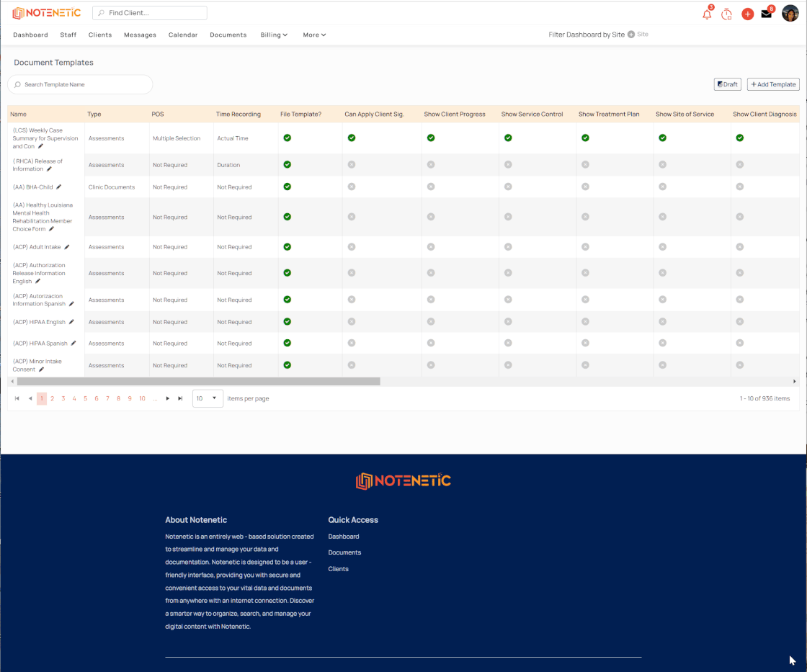Click pencil icon next to (AA) BHA-Child
The height and width of the screenshot is (672, 807).
tap(58, 187)
